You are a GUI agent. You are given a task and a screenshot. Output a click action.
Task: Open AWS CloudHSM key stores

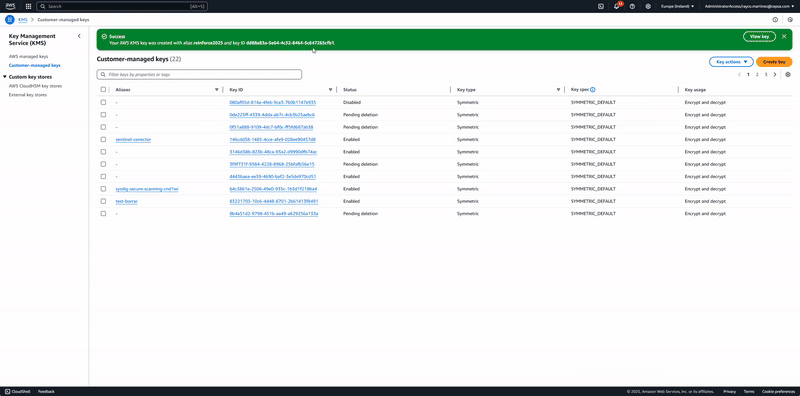35,86
